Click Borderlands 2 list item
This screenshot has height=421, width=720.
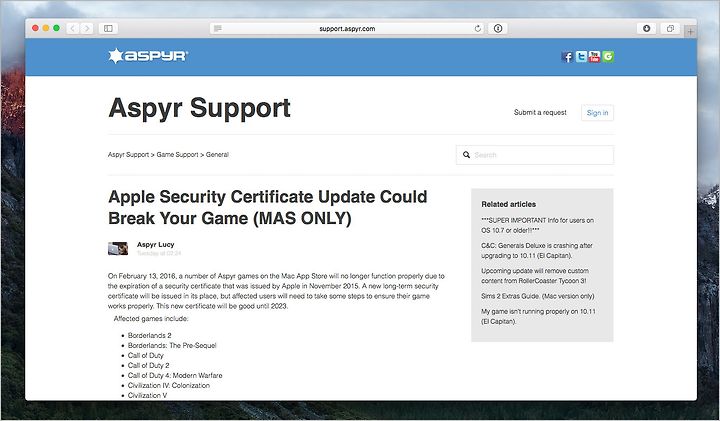pyautogui.click(x=149, y=335)
